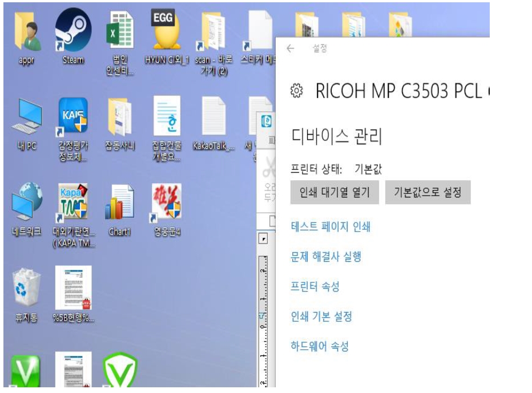532x393 pixels.
Task: Open the 스티커 메모 shortcut icon
Action: click(x=259, y=31)
